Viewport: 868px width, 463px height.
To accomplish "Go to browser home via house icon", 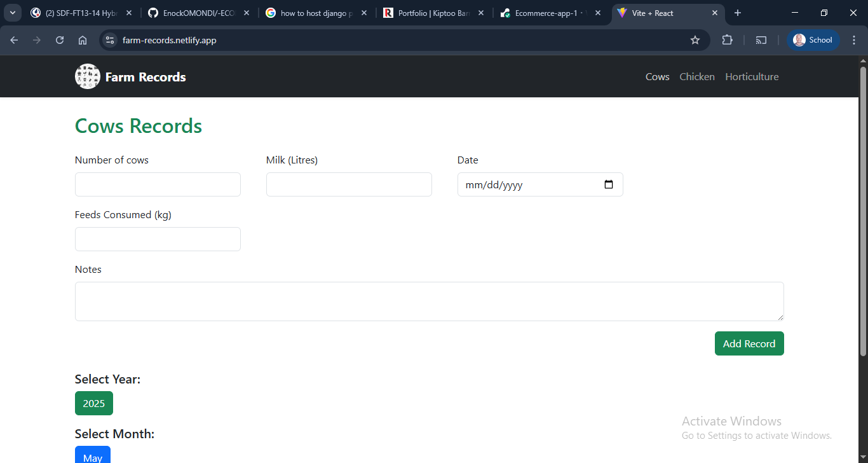I will [83, 40].
